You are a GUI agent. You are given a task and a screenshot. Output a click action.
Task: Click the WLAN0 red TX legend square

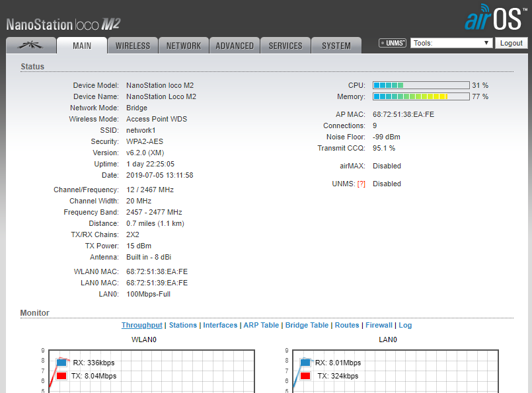click(61, 376)
